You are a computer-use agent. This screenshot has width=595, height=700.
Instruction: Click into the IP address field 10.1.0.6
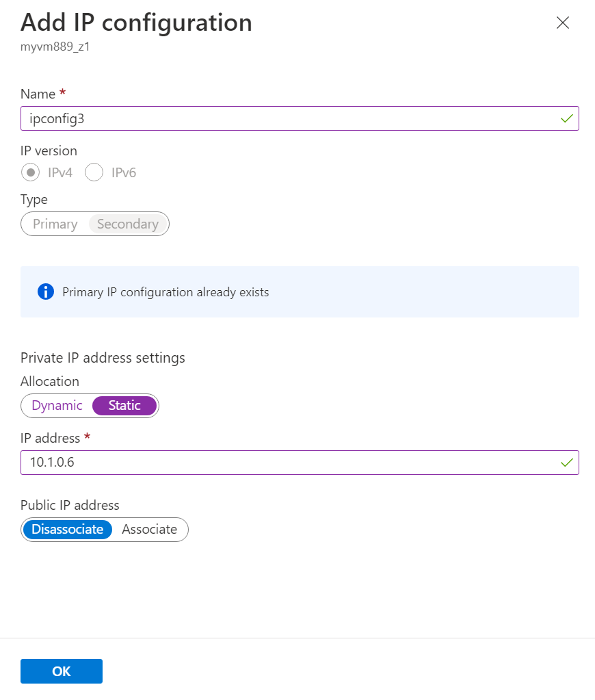click(287, 463)
